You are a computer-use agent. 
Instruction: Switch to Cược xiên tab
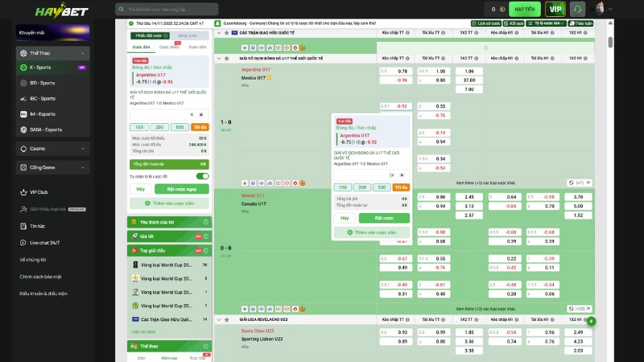pyautogui.click(x=197, y=47)
